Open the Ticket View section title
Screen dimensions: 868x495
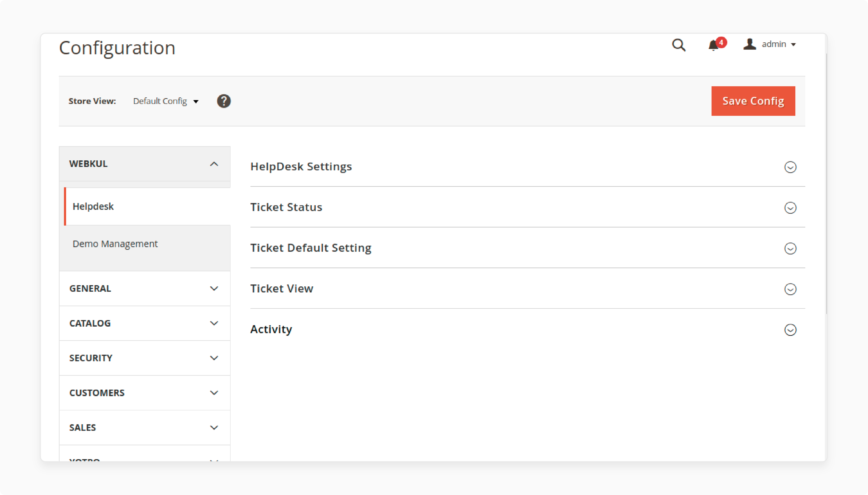[x=282, y=288]
